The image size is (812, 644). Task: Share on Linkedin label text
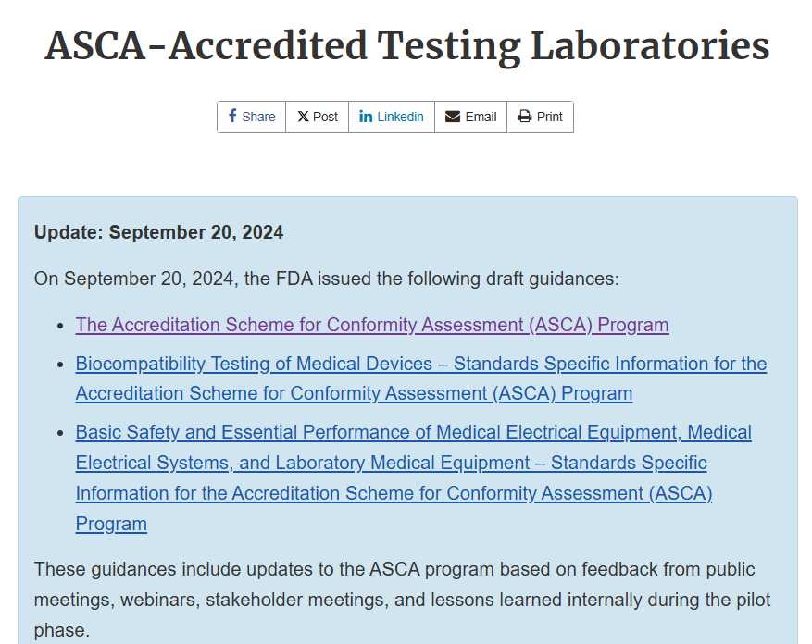[400, 117]
